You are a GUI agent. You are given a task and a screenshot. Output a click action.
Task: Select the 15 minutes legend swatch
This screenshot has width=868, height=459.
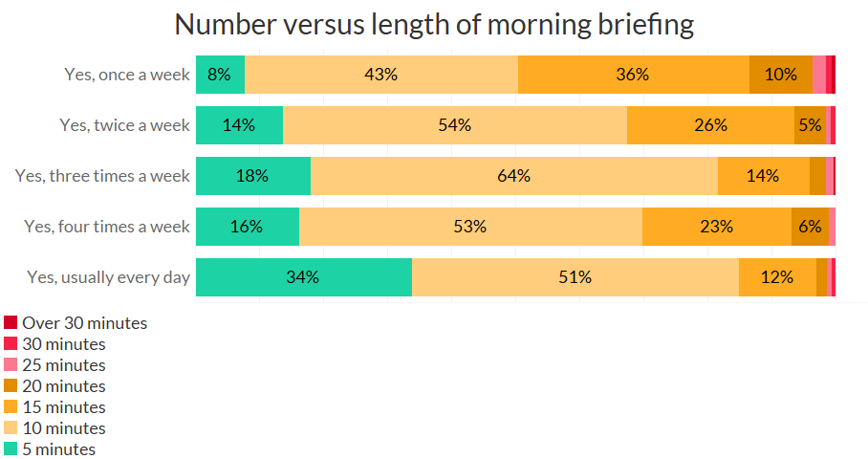tap(11, 407)
